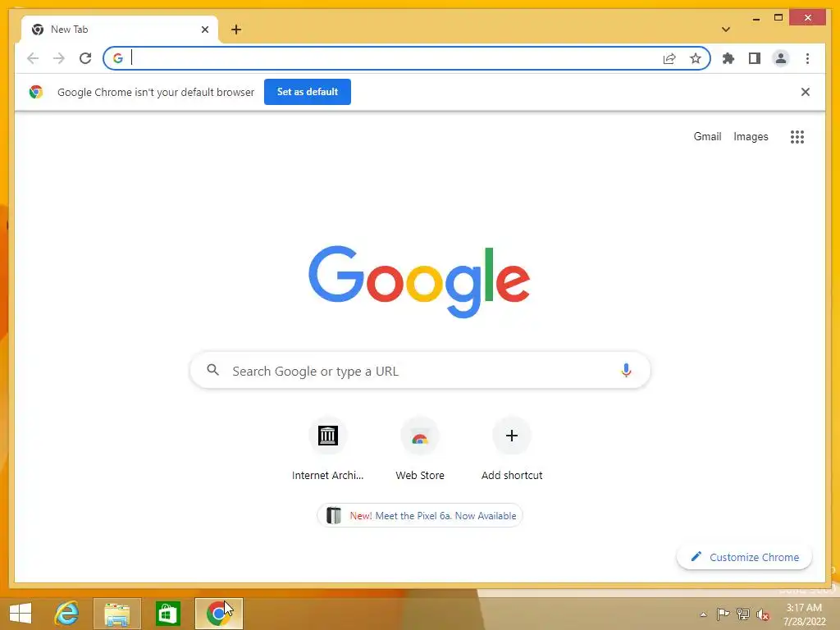Select the New Tab tab
Screen dimensions: 840x630
[x=119, y=30]
